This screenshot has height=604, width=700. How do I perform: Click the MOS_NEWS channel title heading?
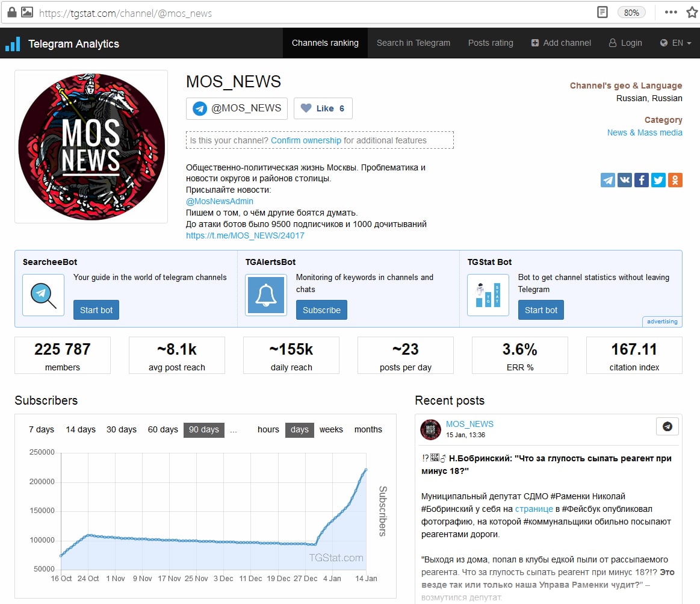pos(234,82)
